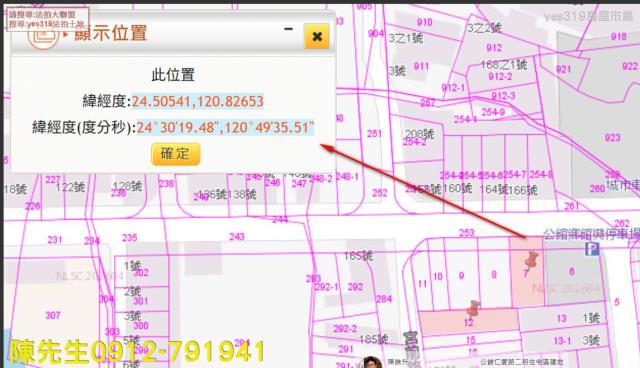The image size is (640, 368).
Task: Select parcel number 262
Action: coord(622,224)
